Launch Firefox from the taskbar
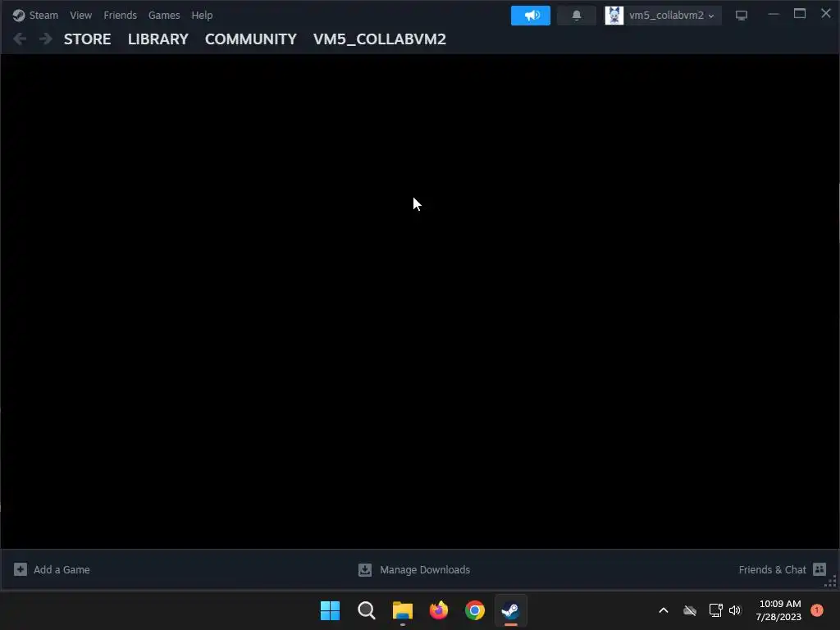 439,610
